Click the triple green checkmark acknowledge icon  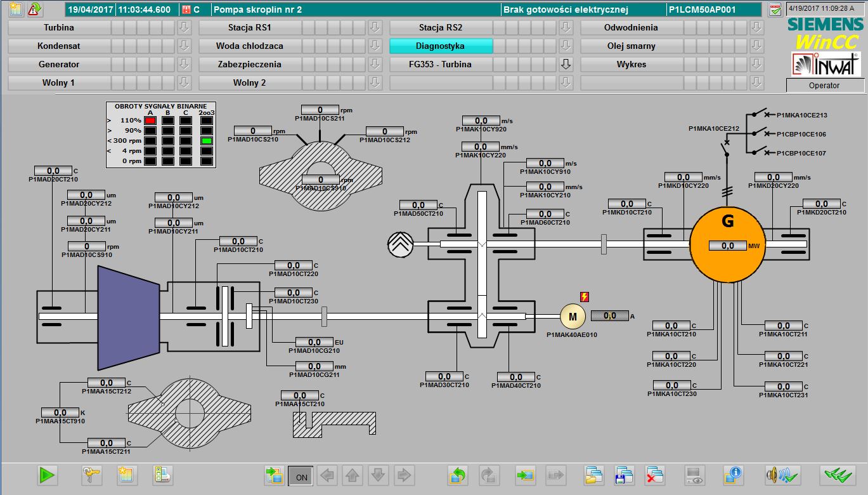pos(837,475)
